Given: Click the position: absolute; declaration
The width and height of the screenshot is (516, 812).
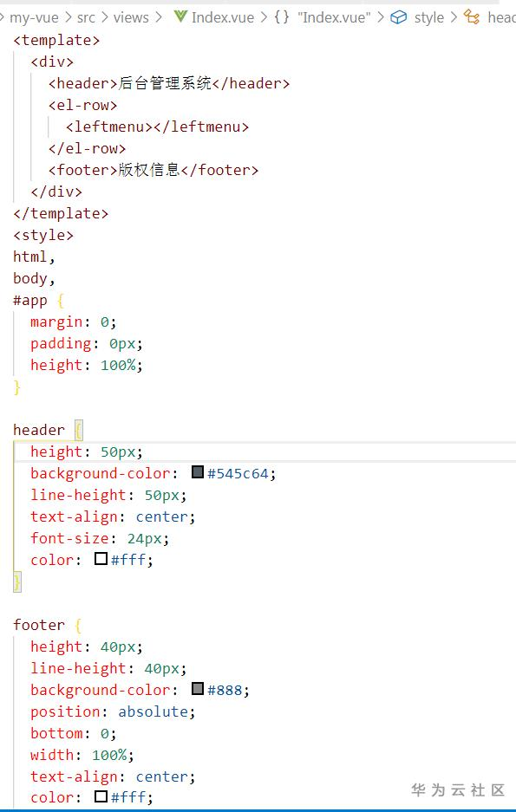Looking at the screenshot, I should click(113, 711).
